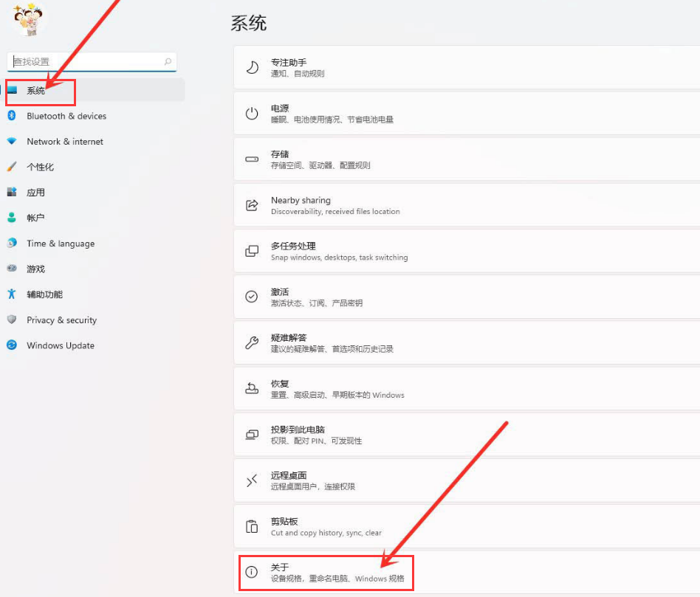This screenshot has height=597, width=700.
Task: Click the brush icon for 个性化
Action: pos(12,167)
